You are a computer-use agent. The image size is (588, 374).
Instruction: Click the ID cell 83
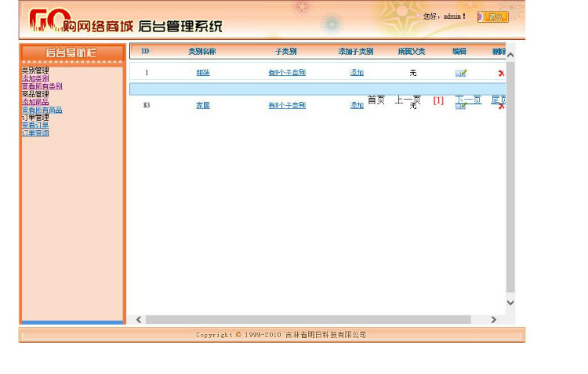(x=147, y=105)
